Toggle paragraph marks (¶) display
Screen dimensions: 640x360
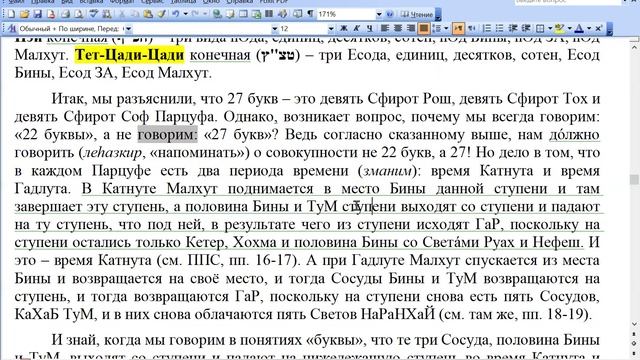pyautogui.click(x=311, y=14)
